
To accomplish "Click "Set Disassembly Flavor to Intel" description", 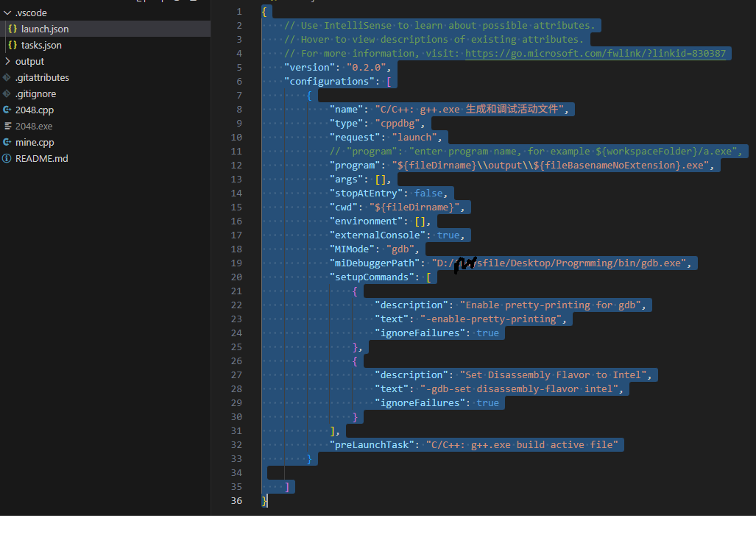I will [553, 374].
